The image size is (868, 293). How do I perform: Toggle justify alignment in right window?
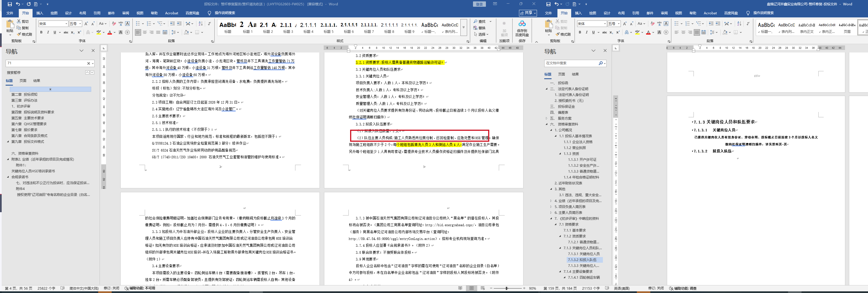coord(697,32)
